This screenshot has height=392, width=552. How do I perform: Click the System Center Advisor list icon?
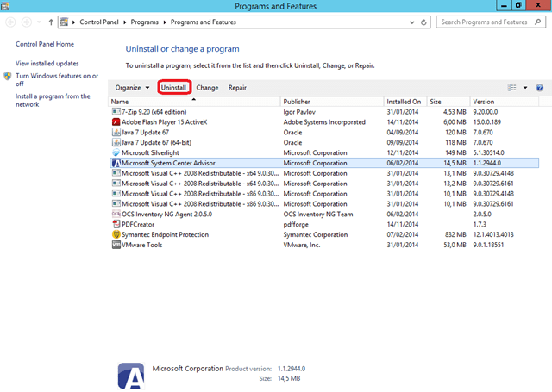[116, 163]
